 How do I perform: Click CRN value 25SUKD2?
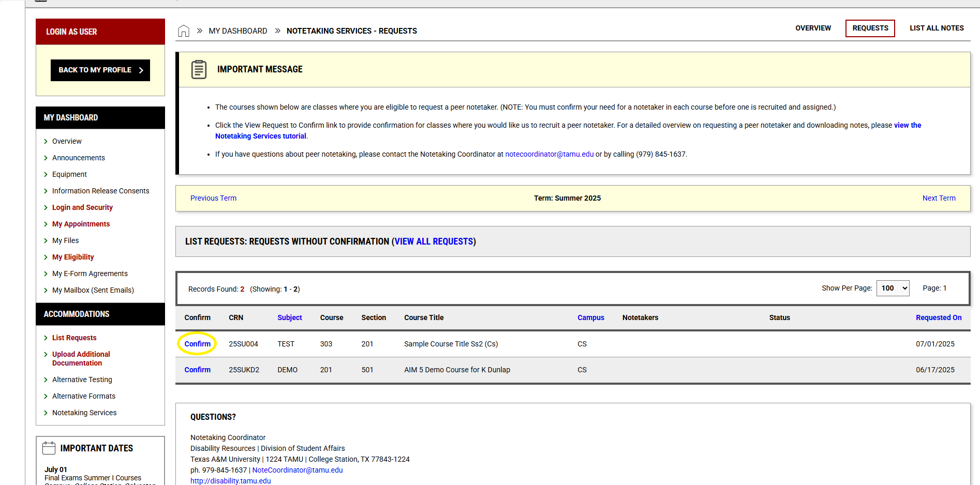(x=244, y=370)
